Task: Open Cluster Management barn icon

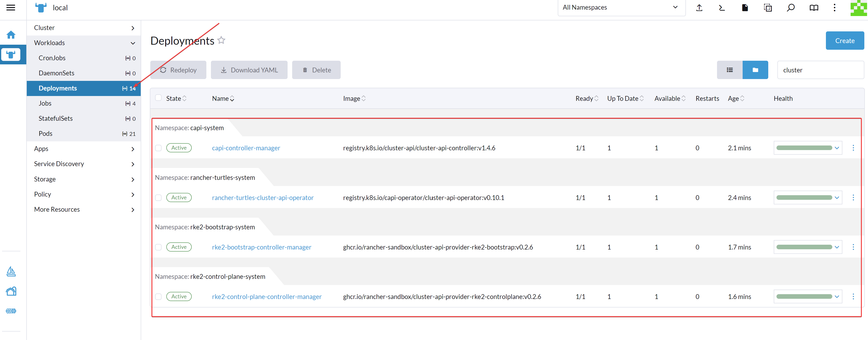Action: click(x=11, y=291)
